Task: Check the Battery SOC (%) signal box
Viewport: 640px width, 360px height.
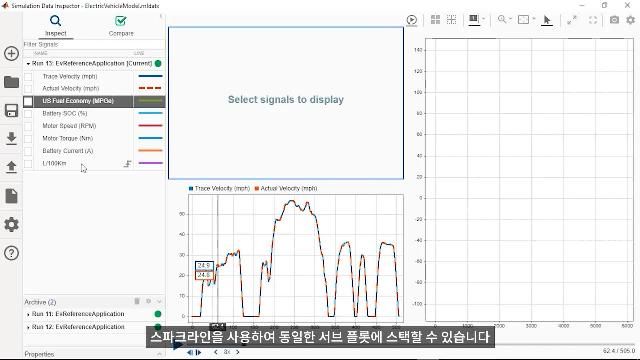Action: (x=28, y=113)
